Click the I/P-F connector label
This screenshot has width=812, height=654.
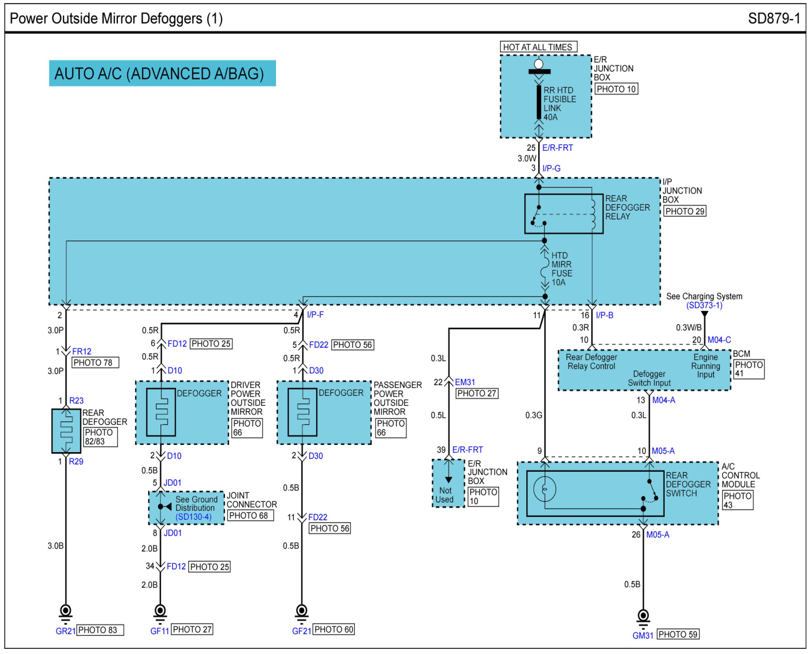tap(315, 315)
